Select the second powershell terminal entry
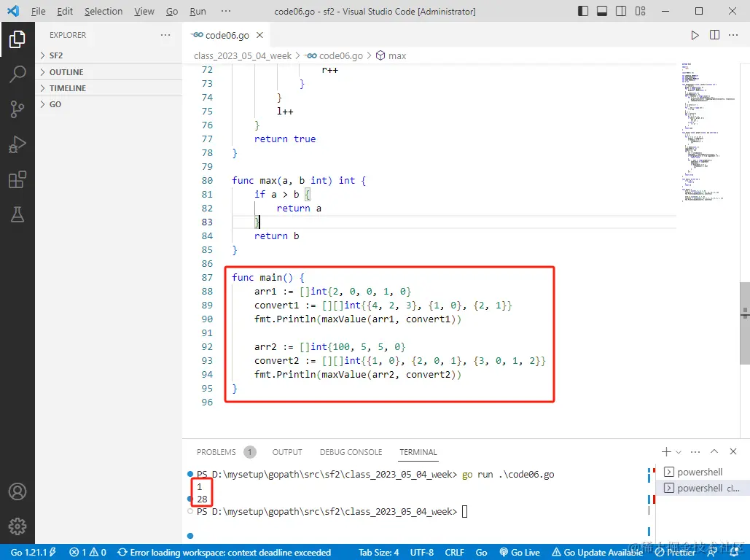Image resolution: width=750 pixels, height=560 pixels. (x=702, y=489)
